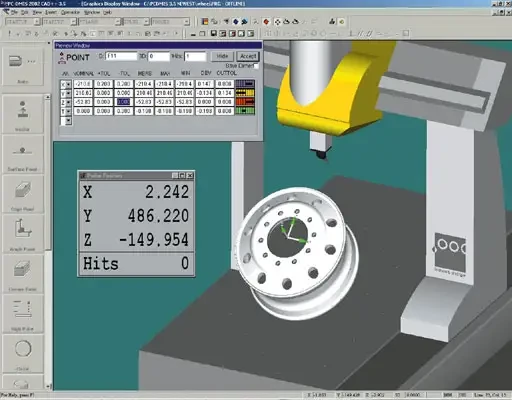Maximize the Probe Readouts window
Screen dimensions: 512x400
(182, 175)
